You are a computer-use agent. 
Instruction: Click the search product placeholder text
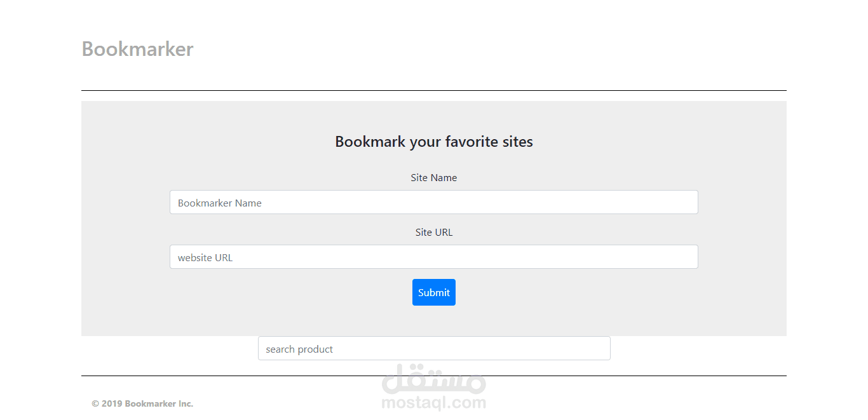299,349
